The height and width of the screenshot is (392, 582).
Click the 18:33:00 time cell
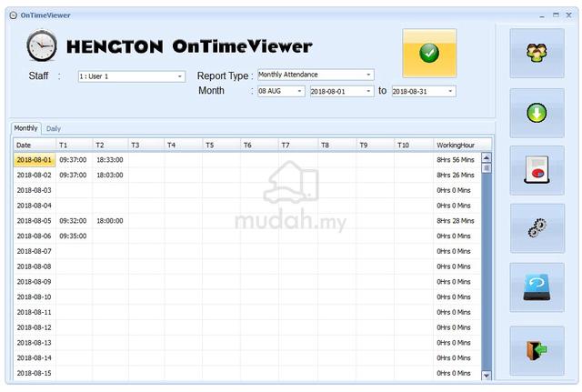pos(110,160)
